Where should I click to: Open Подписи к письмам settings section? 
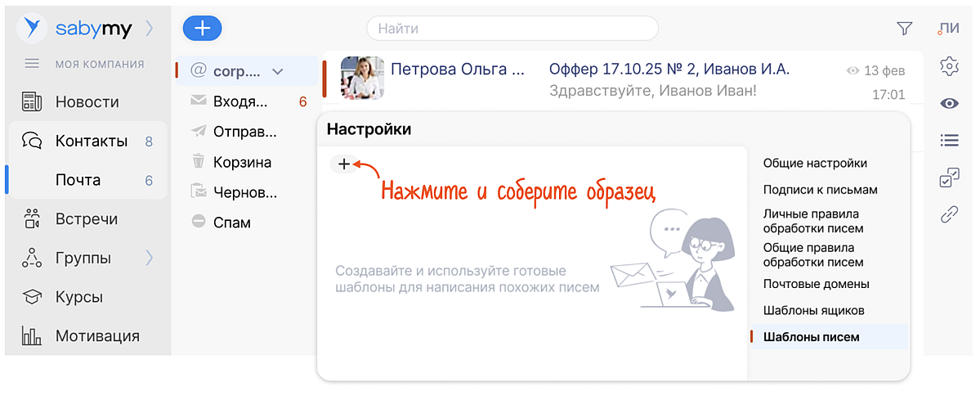point(820,190)
